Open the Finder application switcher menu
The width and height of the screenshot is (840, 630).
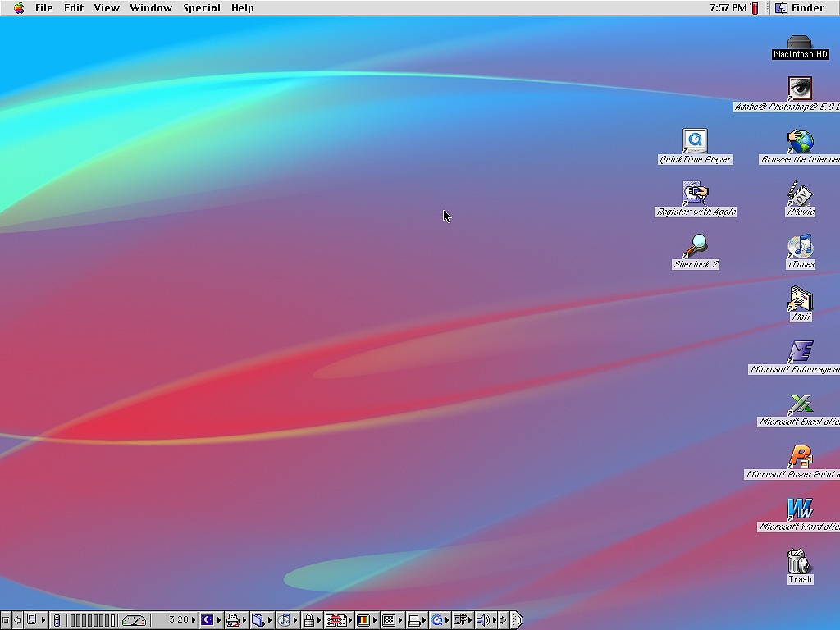click(x=801, y=8)
